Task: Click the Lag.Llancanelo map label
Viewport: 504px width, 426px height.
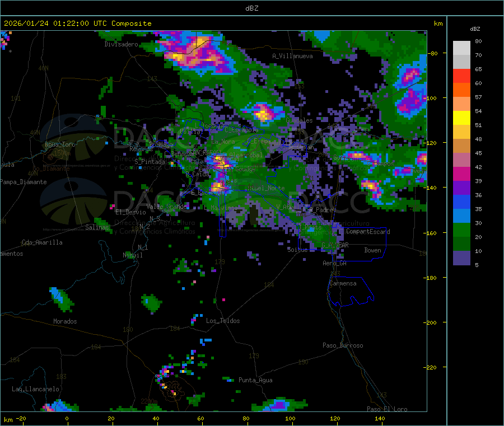Action: pyautogui.click(x=36, y=389)
